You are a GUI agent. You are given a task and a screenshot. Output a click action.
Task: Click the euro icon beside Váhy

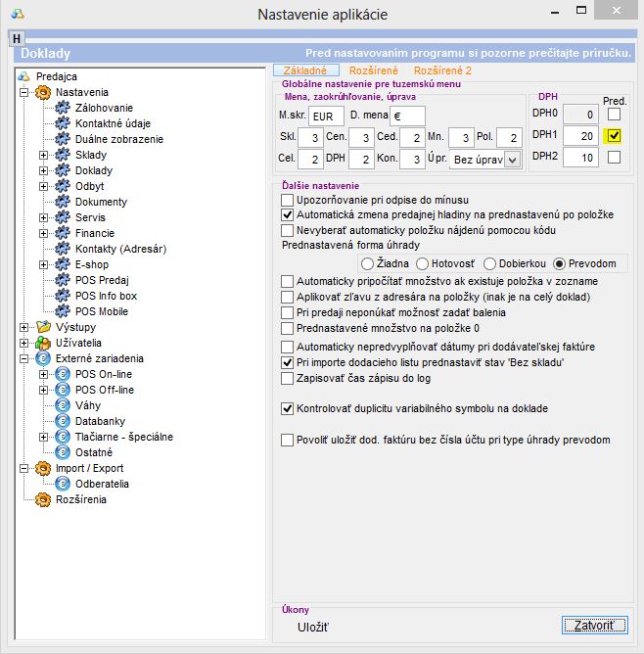(x=64, y=405)
